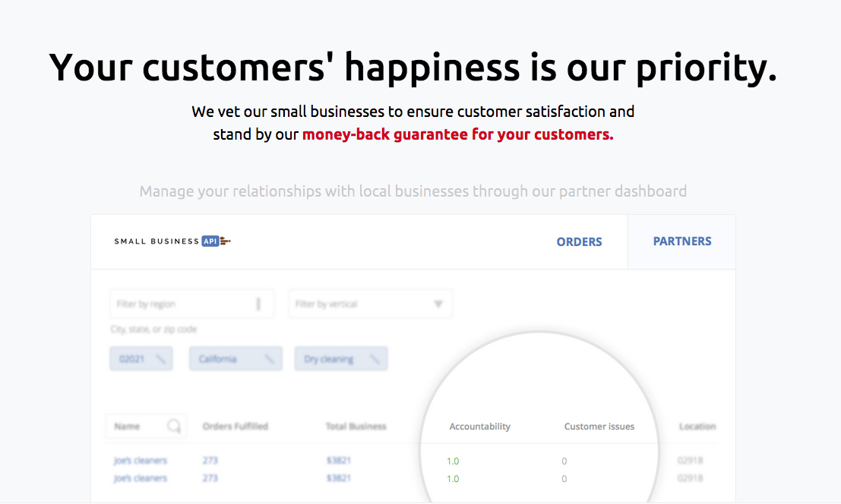
Task: Select the PARTNERS tab
Action: coord(681,241)
